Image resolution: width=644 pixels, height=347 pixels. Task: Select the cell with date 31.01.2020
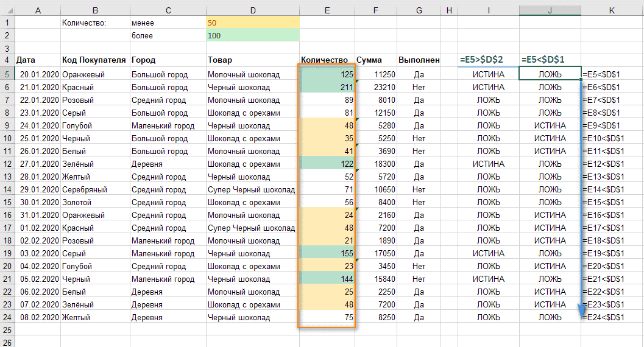click(x=37, y=215)
